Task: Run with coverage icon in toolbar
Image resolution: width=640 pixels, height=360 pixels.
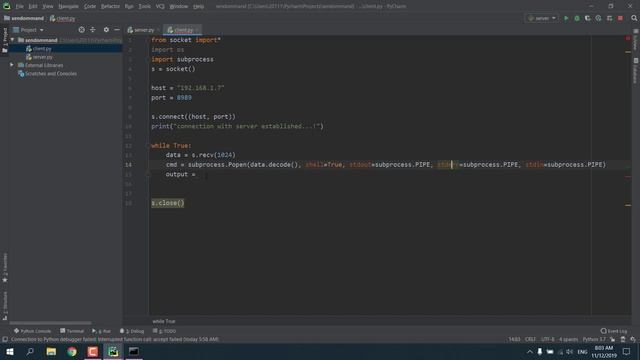Action: pos(588,18)
